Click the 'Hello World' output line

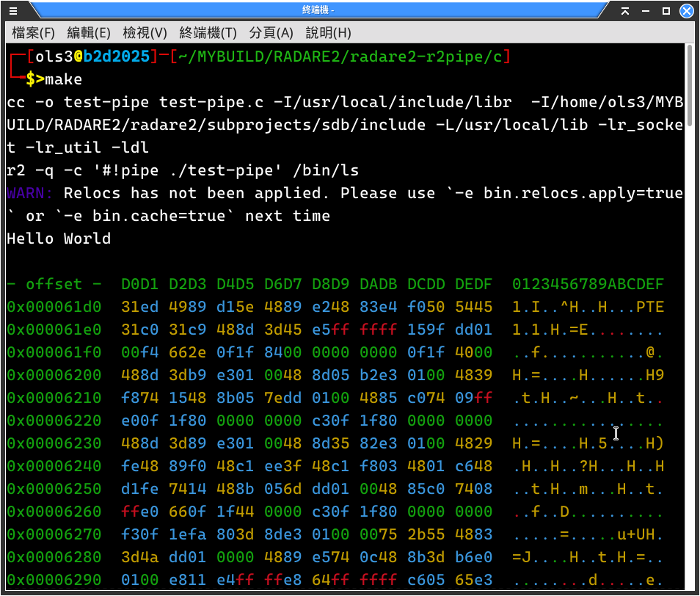[x=59, y=239]
